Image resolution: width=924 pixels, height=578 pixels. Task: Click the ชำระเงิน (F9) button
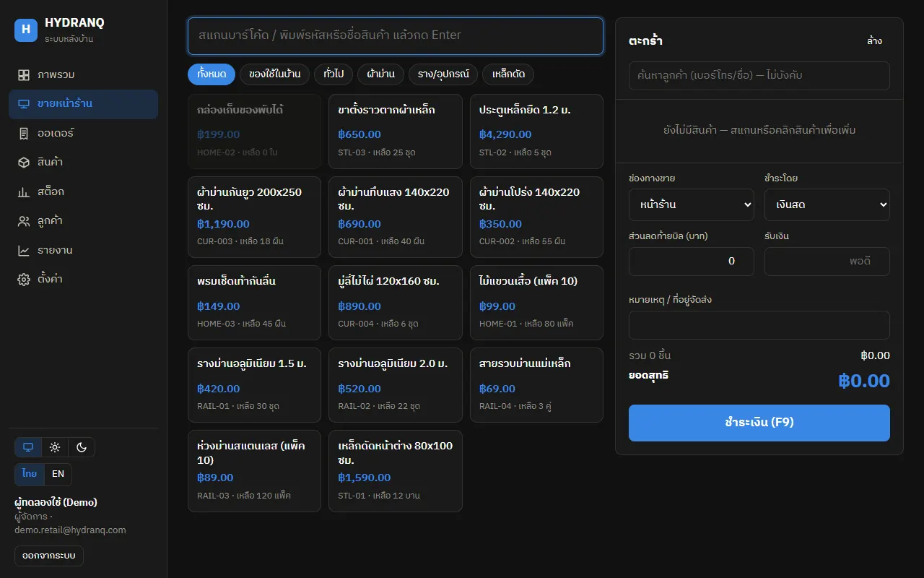[759, 423]
